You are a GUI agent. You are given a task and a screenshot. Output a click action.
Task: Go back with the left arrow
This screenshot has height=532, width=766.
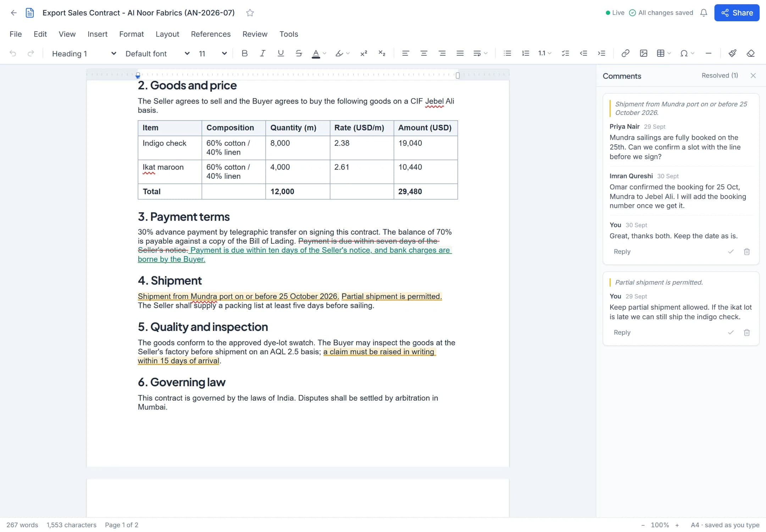point(13,13)
